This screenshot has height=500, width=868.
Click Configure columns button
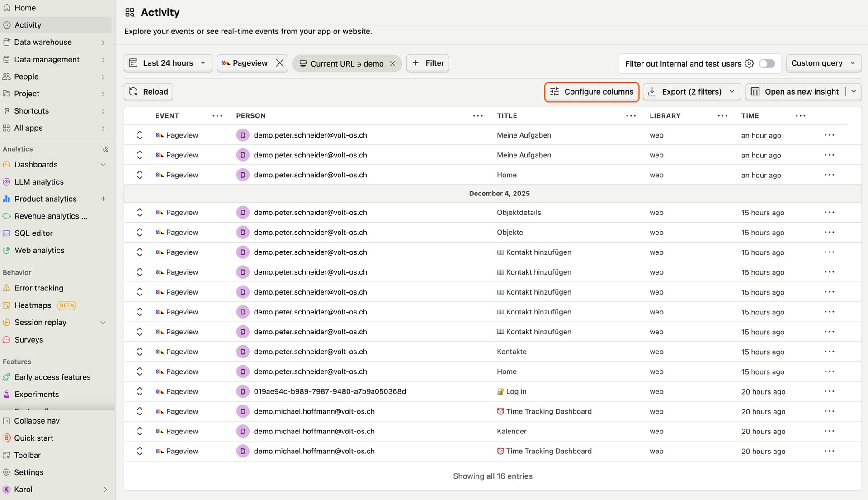(x=591, y=91)
